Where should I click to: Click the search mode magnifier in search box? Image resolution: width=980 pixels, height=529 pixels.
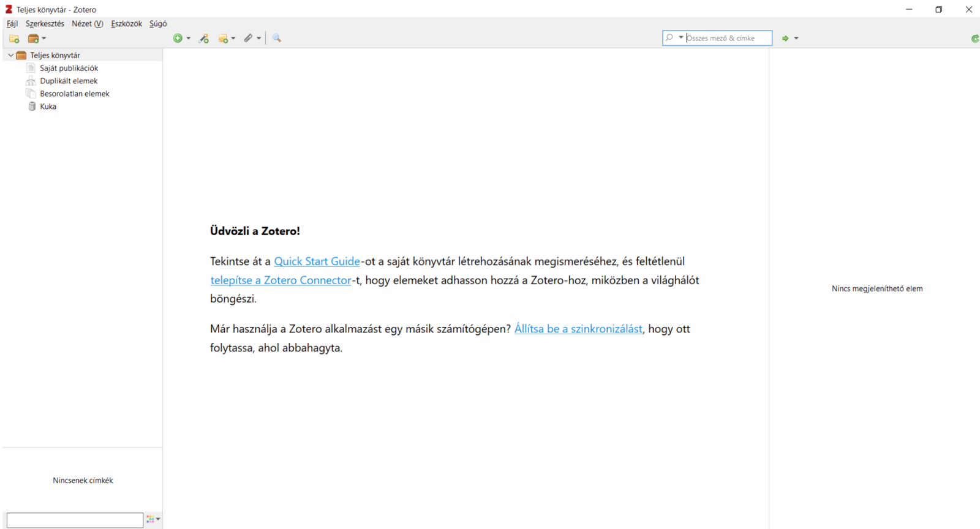coord(669,38)
